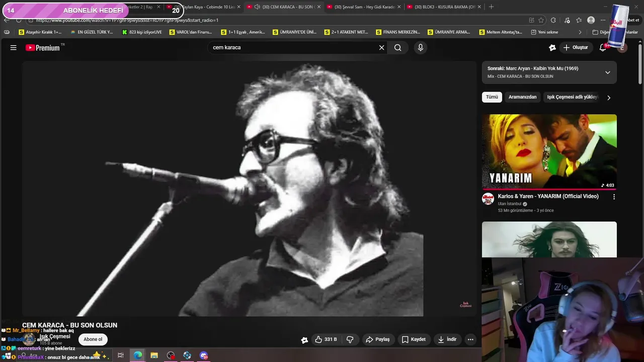This screenshot has height=362, width=644.
Task: Switch to CEM KARACA - BU SON browser tab
Action: (x=284, y=7)
